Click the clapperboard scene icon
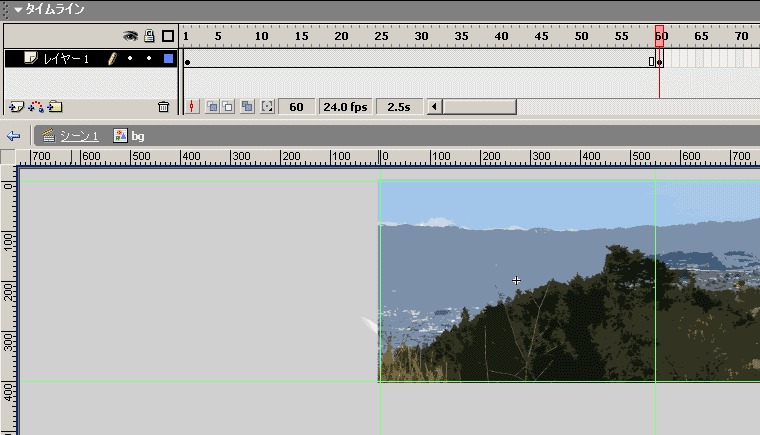Screen dimensions: 760x435 point(48,136)
